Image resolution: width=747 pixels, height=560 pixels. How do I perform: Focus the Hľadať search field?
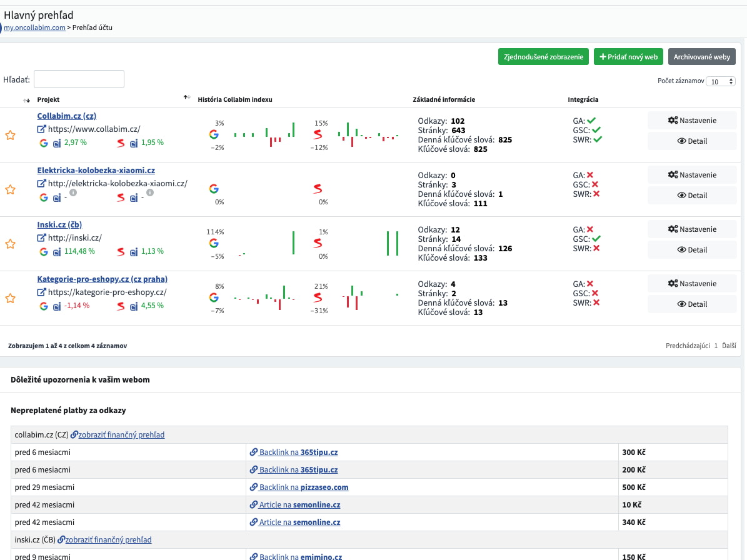79,79
